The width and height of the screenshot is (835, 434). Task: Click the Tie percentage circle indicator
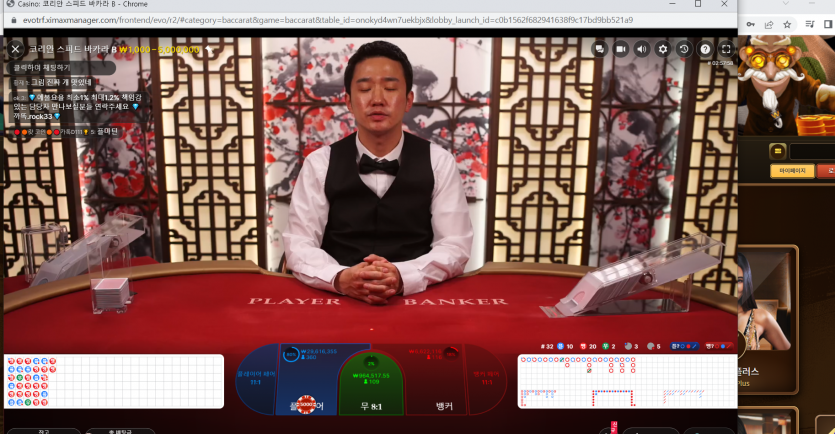tap(371, 363)
